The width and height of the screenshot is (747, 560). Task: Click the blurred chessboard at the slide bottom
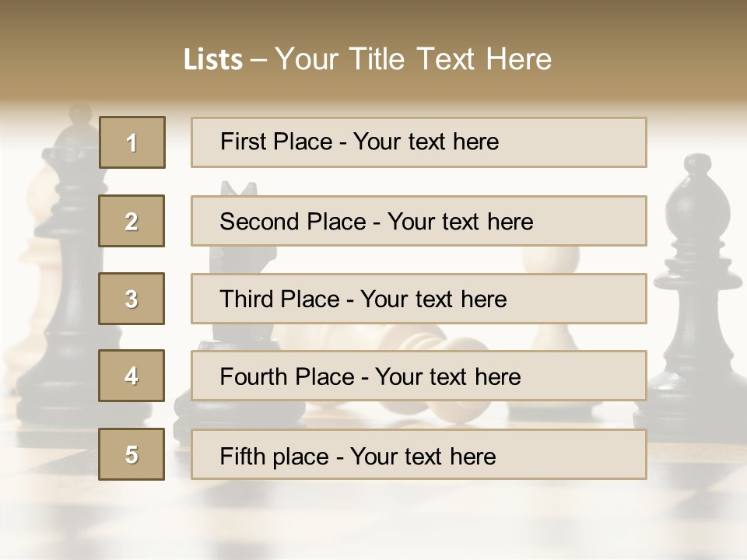373,521
